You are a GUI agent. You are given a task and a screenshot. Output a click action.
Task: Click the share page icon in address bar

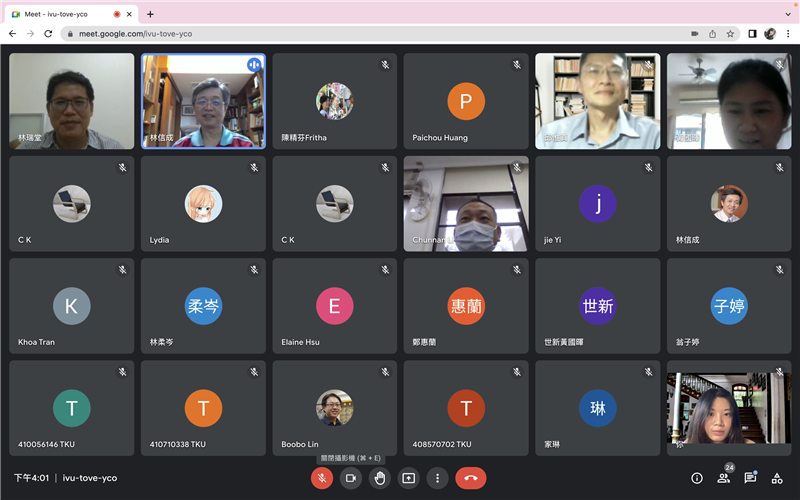coord(712,33)
